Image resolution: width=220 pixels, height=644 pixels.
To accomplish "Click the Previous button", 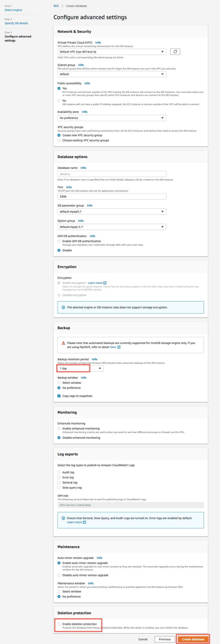I will [x=165, y=639].
